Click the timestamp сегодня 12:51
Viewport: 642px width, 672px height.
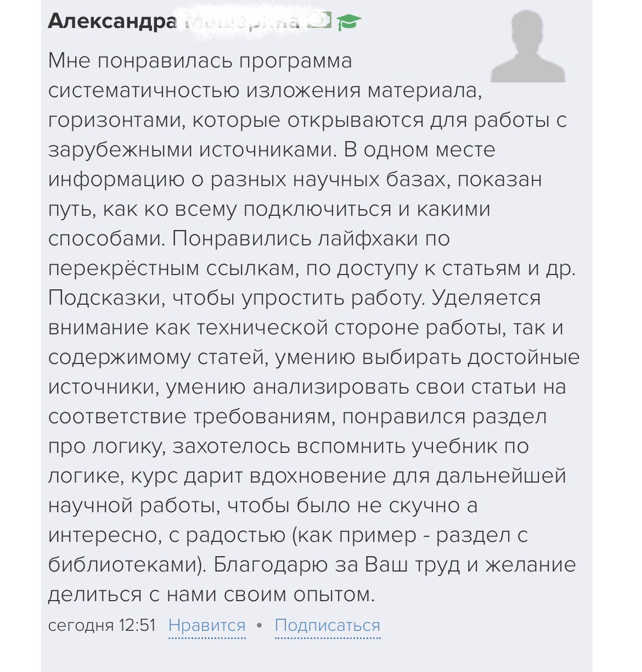(102, 625)
